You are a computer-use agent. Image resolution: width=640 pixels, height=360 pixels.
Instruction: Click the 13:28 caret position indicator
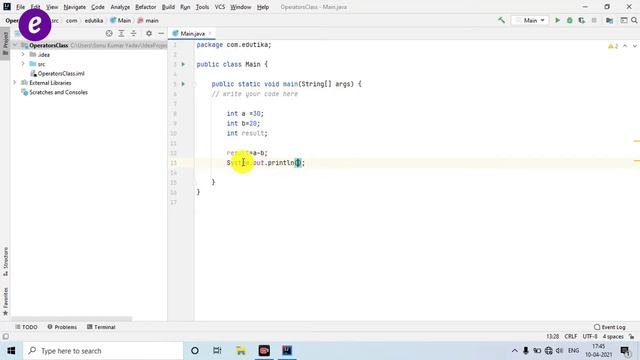pos(553,337)
